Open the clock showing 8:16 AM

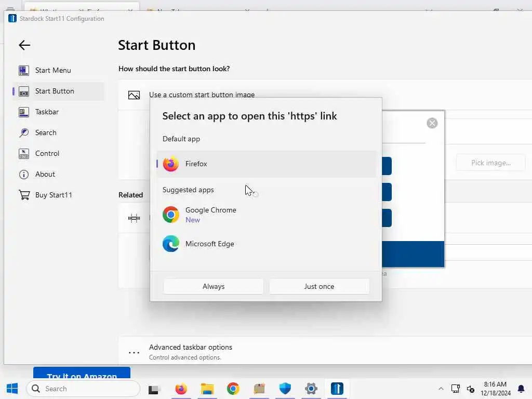click(x=495, y=389)
